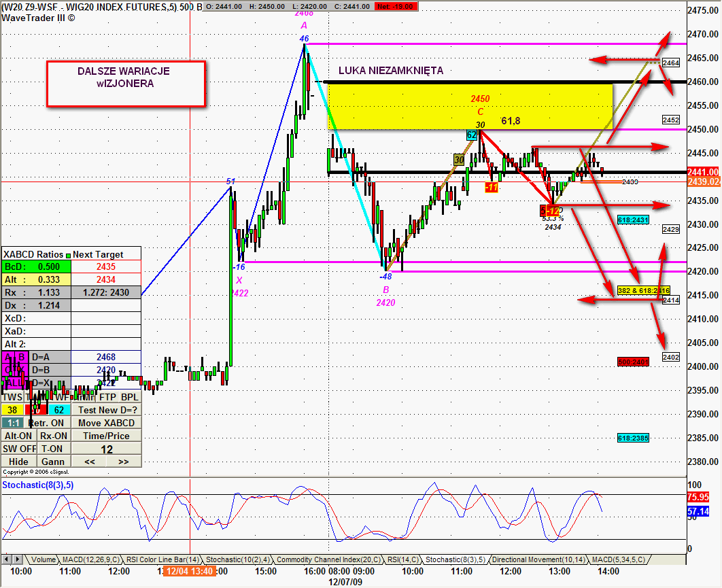The image size is (722, 588).
Task: Open the Volume study tab
Action: [x=44, y=559]
